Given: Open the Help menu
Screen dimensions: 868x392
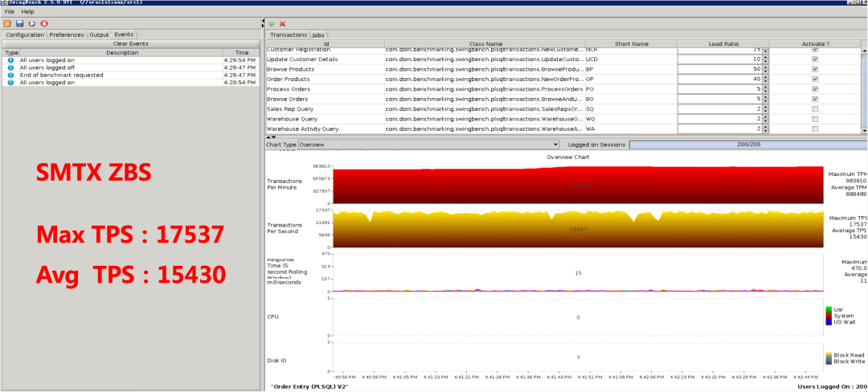Looking at the screenshot, I should click(27, 11).
